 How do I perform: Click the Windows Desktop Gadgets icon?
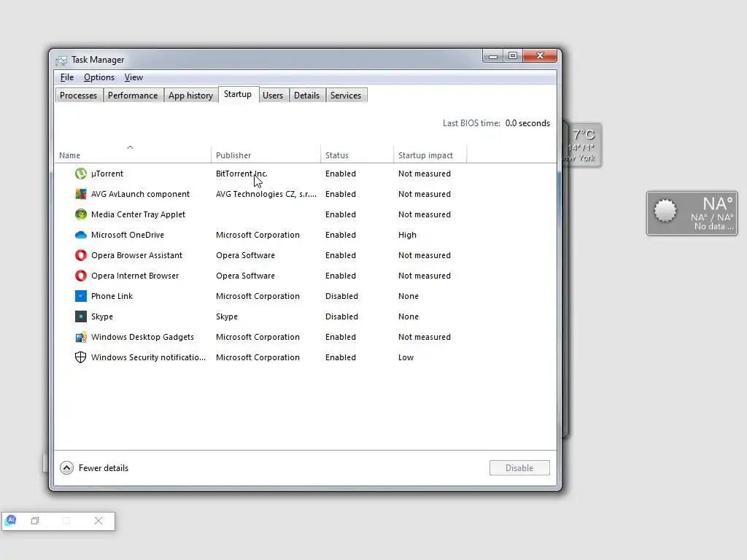pos(80,337)
